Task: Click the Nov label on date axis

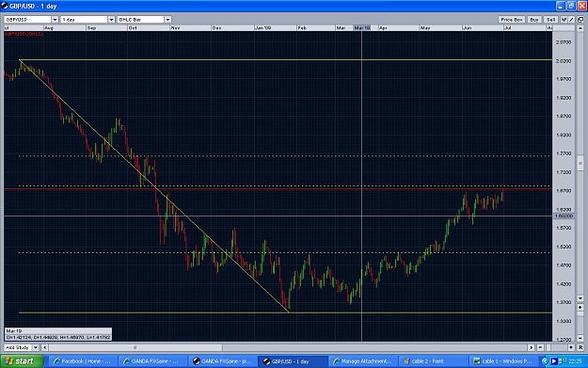Action: pyautogui.click(x=176, y=28)
